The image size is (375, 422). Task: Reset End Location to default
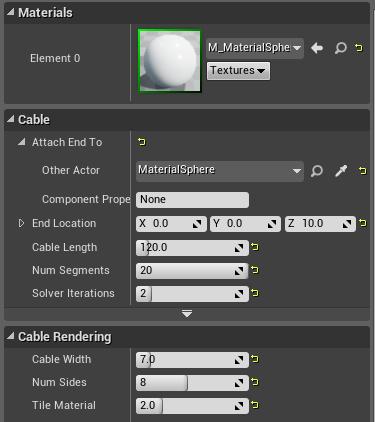coord(363,223)
